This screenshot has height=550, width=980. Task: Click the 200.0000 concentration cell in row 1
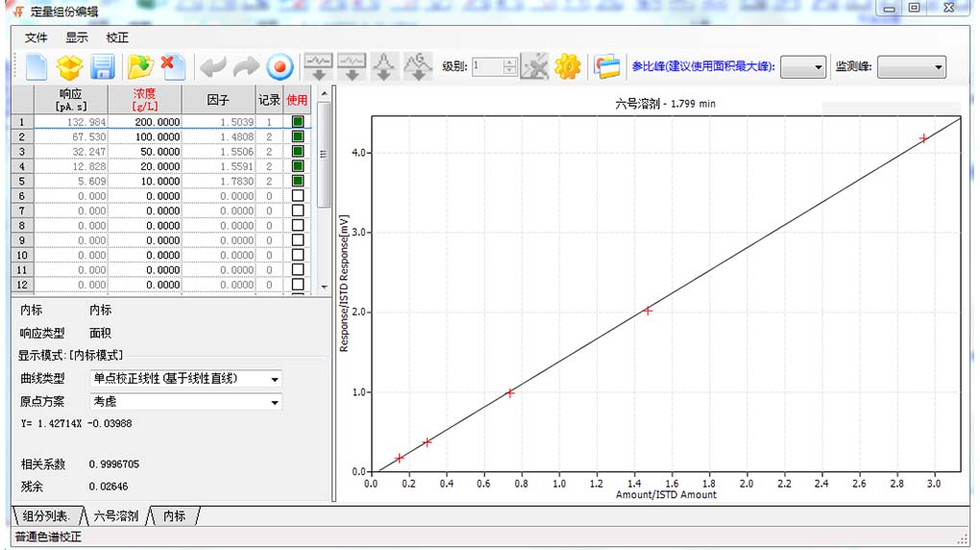156,122
